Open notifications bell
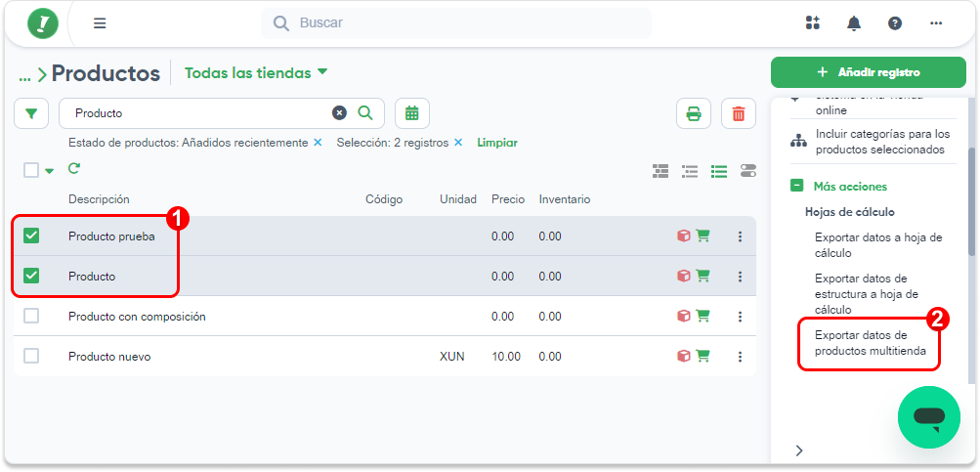The height and width of the screenshot is (472, 980). point(854,23)
